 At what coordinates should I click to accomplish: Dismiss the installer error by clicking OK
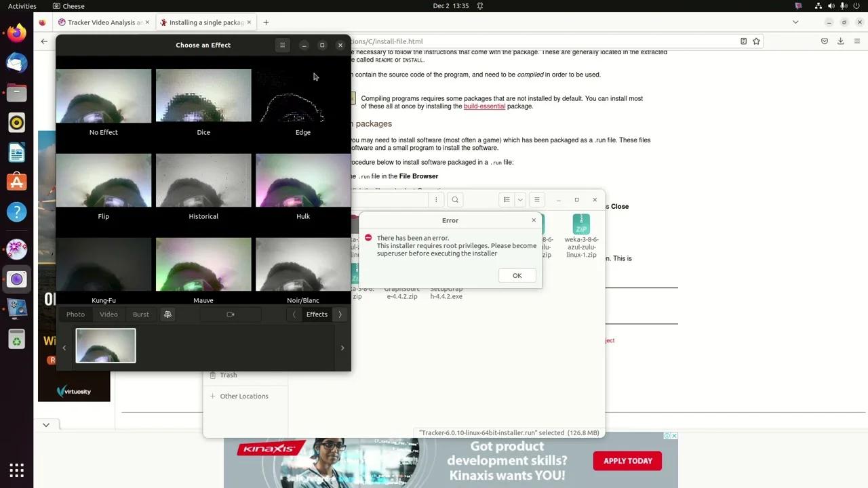click(517, 275)
